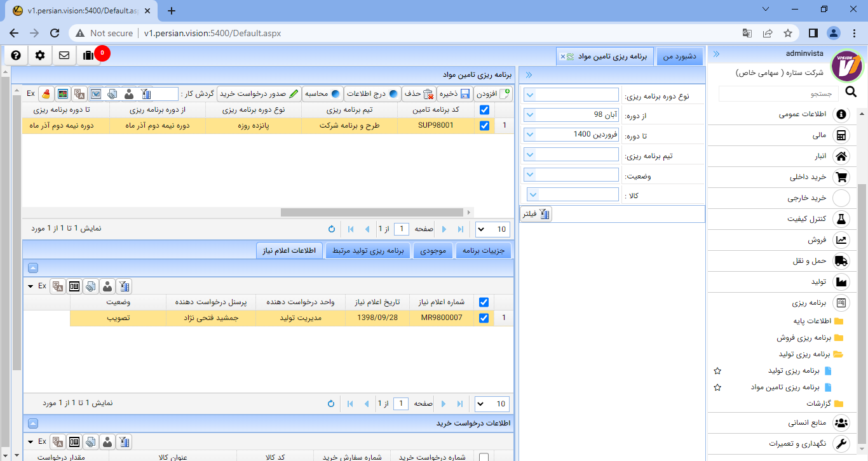Toggle the select-all checkbox in the supply planning grid
The height and width of the screenshot is (461, 868).
click(x=485, y=110)
